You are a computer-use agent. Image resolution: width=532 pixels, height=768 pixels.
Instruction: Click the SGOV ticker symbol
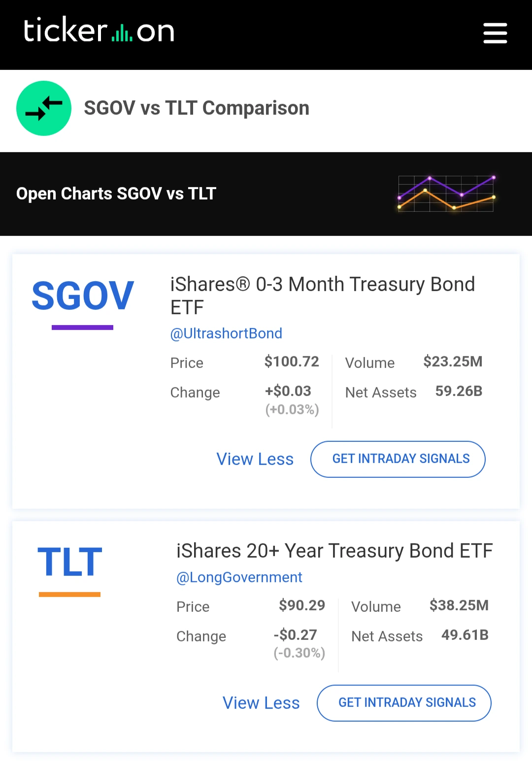tap(83, 296)
